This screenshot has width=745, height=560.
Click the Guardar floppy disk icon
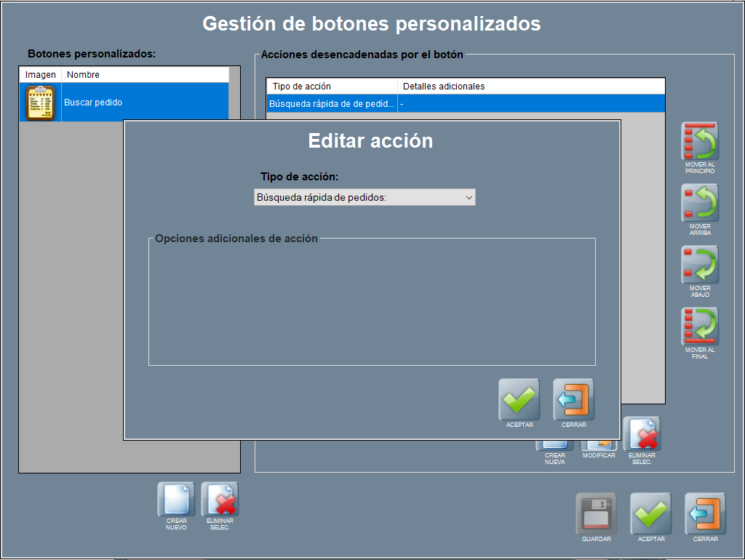click(x=596, y=513)
